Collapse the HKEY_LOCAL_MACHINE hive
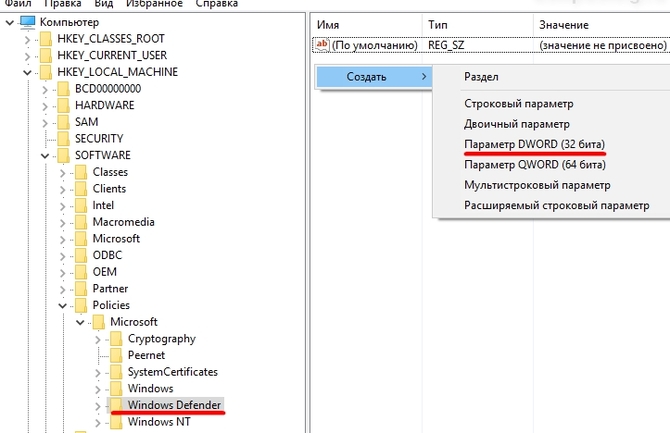This screenshot has height=433, width=670. (27, 73)
